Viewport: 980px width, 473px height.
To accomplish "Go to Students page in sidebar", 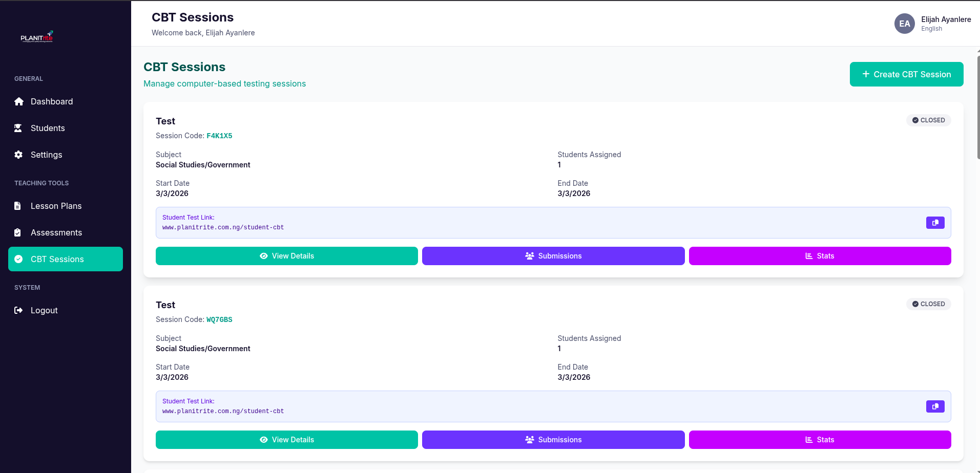I will (x=47, y=128).
